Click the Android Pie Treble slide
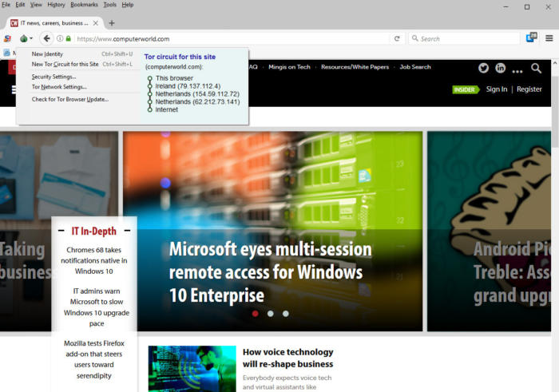 pos(489,232)
